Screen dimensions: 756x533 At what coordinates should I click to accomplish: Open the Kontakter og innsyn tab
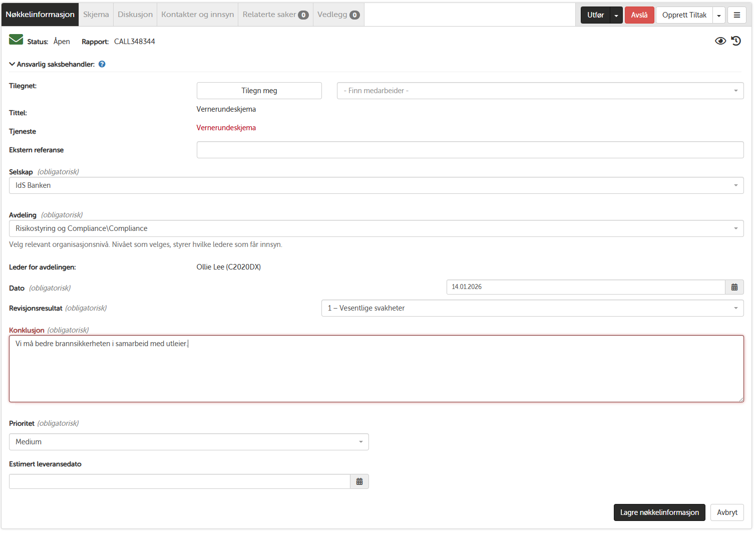click(x=197, y=15)
